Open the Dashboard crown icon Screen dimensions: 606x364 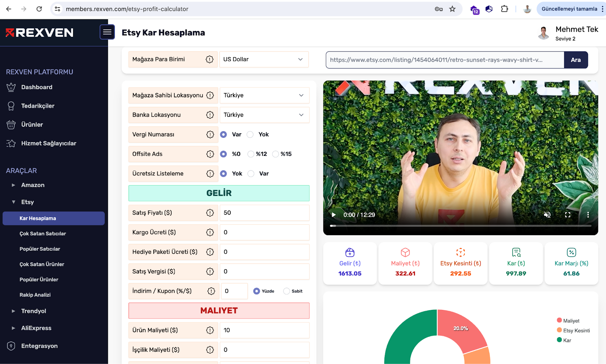point(11,87)
